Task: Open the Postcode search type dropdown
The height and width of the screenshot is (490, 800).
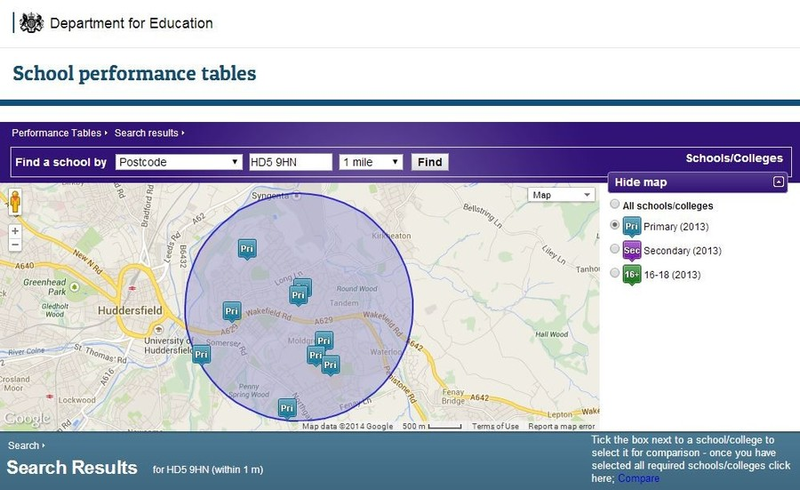Action: [178, 162]
